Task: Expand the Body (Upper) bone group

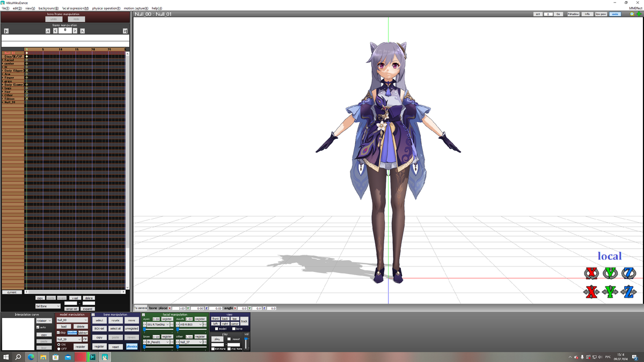Action: point(3,71)
